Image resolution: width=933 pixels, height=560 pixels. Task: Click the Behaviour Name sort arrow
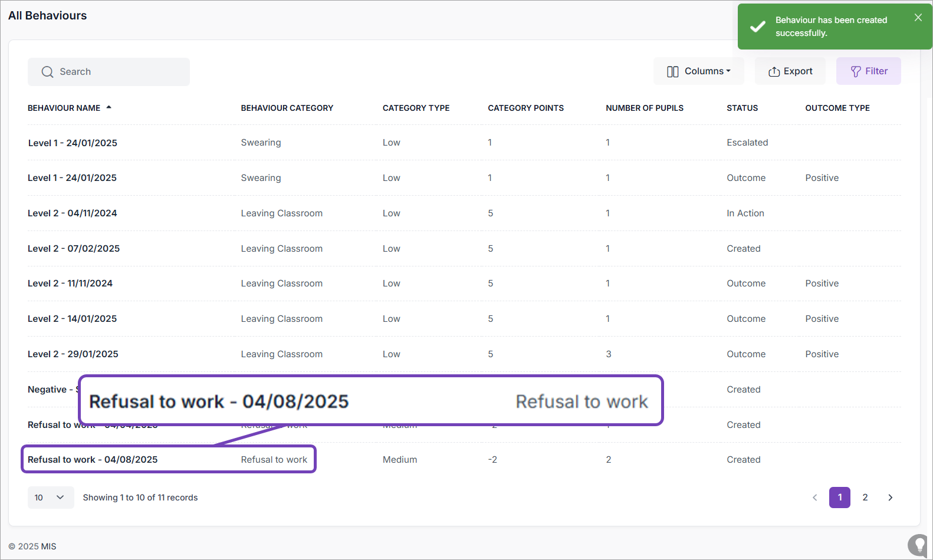point(109,107)
